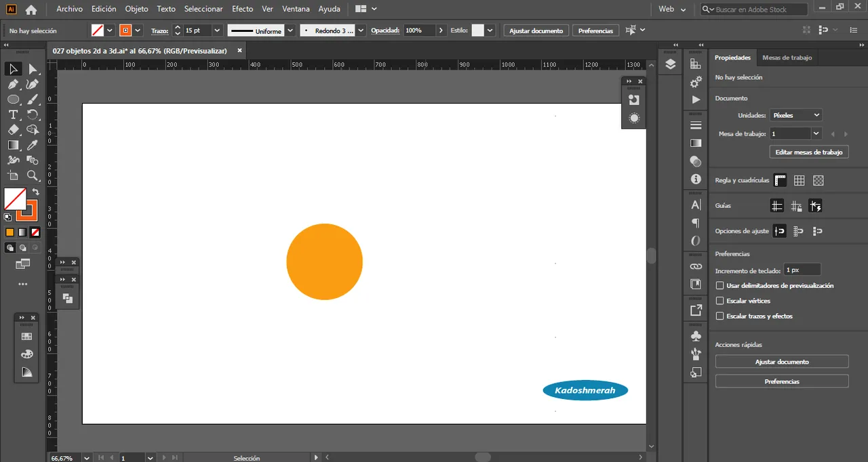
Task: Open the Objeto menu
Action: click(136, 9)
